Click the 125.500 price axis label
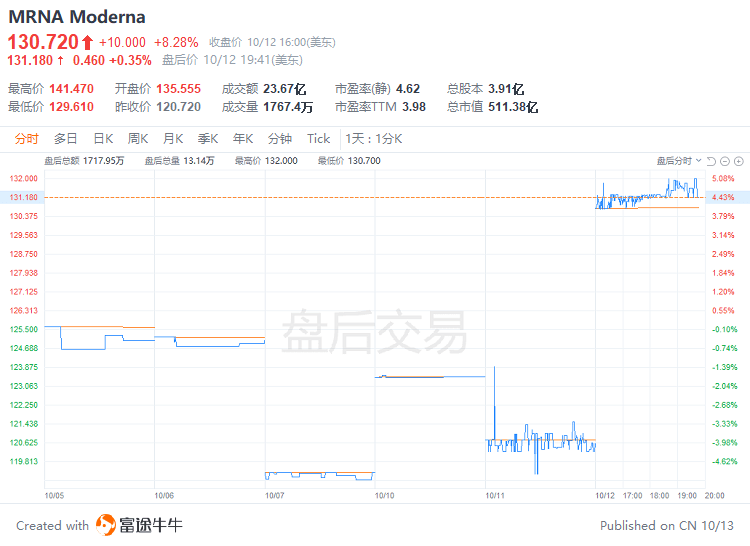Screen dimensions: 750x546 pyautogui.click(x=23, y=329)
